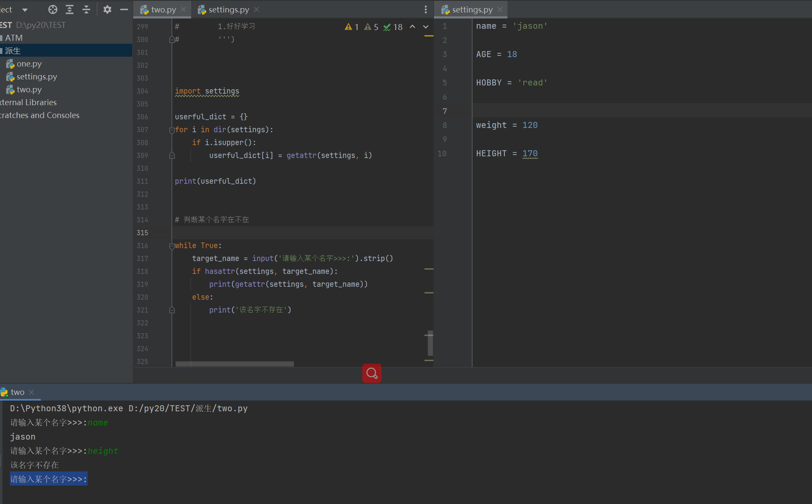Click the locate/select opened file icon
Viewport: 812px width, 504px height.
tap(53, 9)
